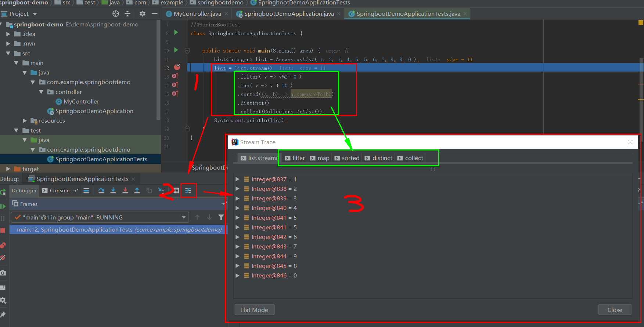The height and width of the screenshot is (327, 644).
Task: Click the Step Out debug icon
Action: tap(137, 190)
